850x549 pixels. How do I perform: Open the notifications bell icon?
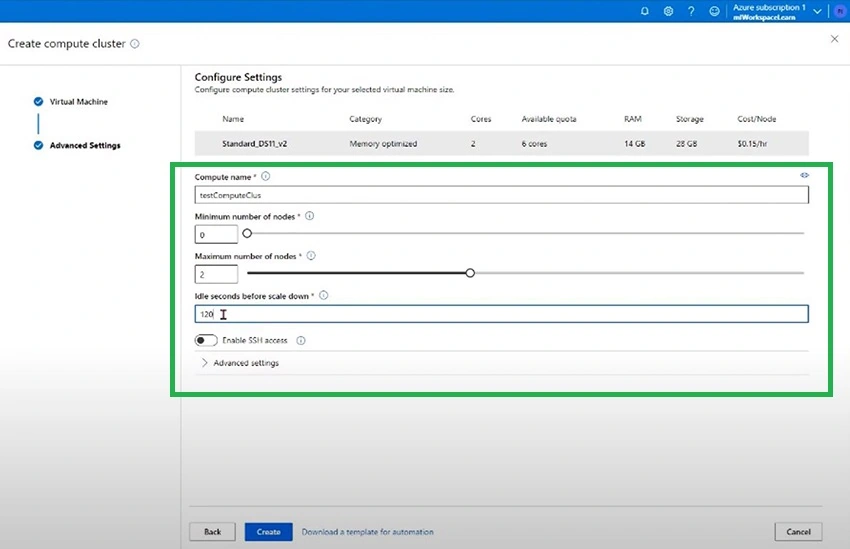pyautogui.click(x=645, y=11)
